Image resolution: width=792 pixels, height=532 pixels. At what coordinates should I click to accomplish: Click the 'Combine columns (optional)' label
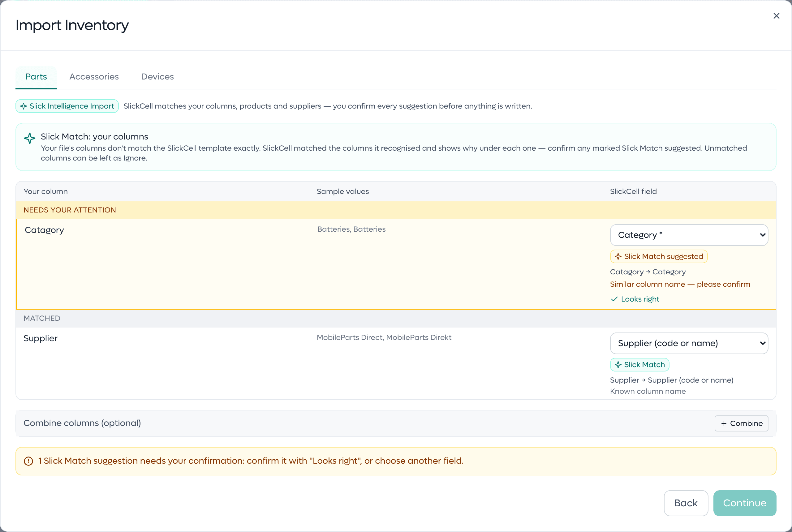click(x=82, y=423)
